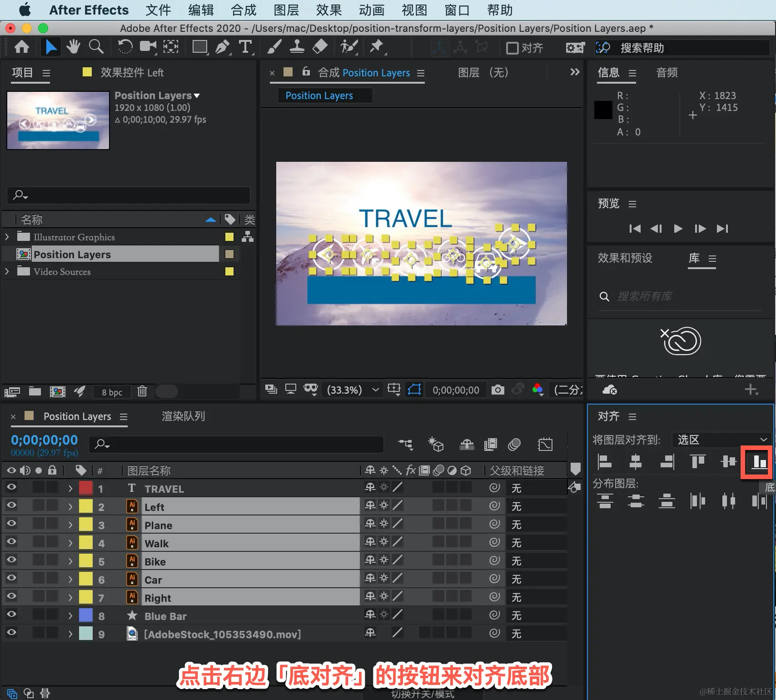This screenshot has height=700, width=776.
Task: Select the Rectangle shape tool
Action: [x=200, y=47]
